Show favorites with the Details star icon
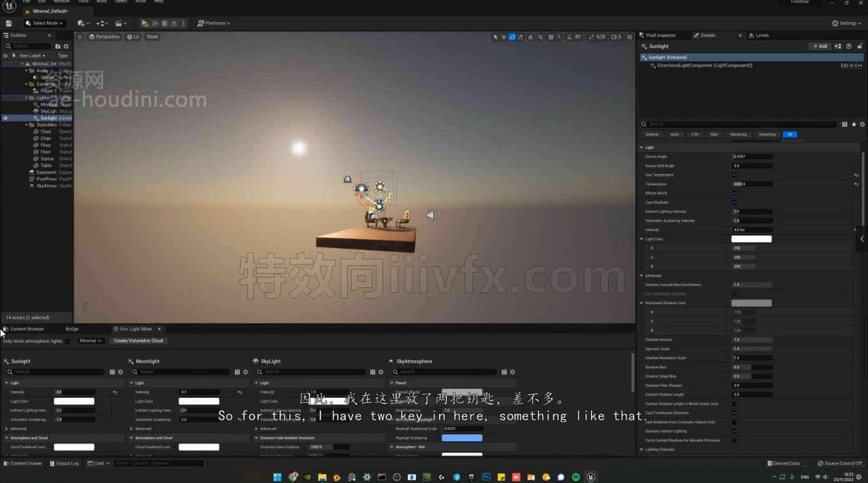The image size is (868, 483). click(854, 124)
